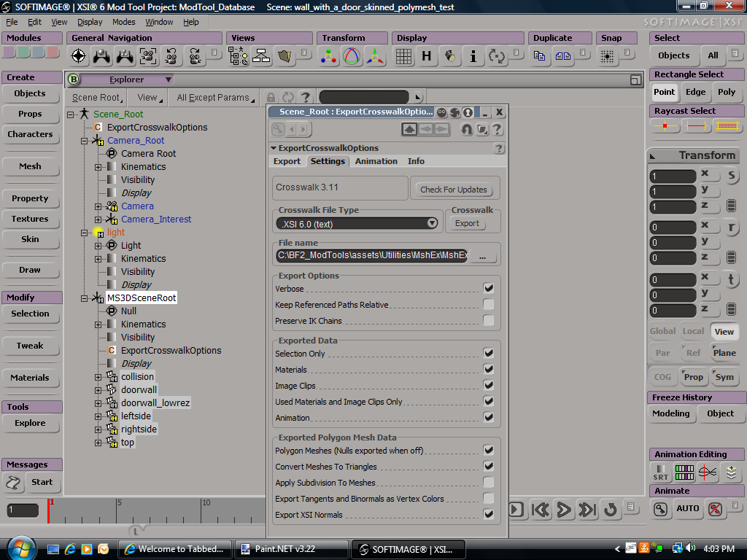Screen dimensions: 747x560
Task: Toggle Convert Meshes To Triangles checkbox
Action: pos(488,466)
